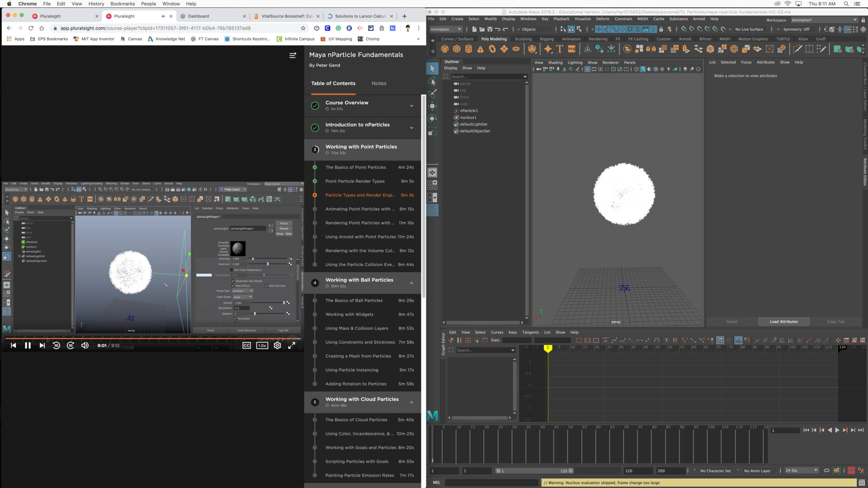Click the snap to grids magnet icon
The height and width of the screenshot is (488, 868).
(x=684, y=29)
